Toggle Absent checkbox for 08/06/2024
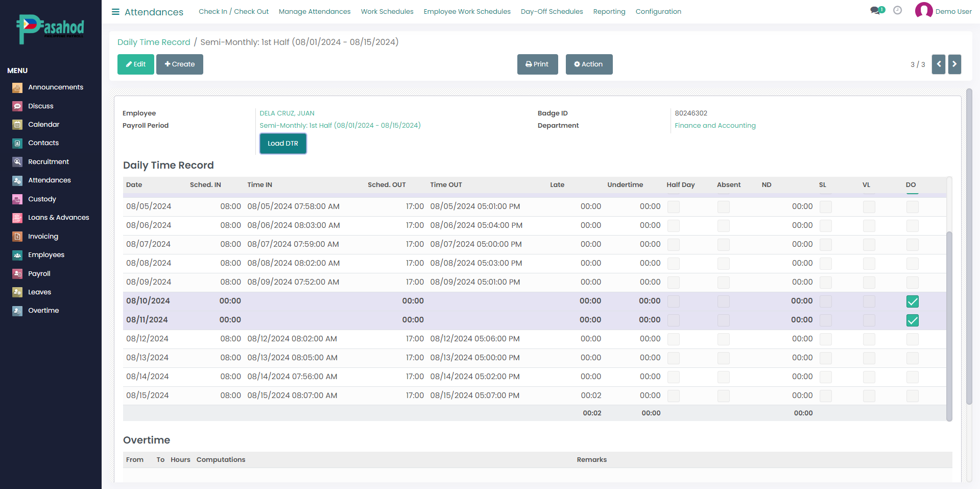This screenshot has height=489, width=980. point(724,226)
